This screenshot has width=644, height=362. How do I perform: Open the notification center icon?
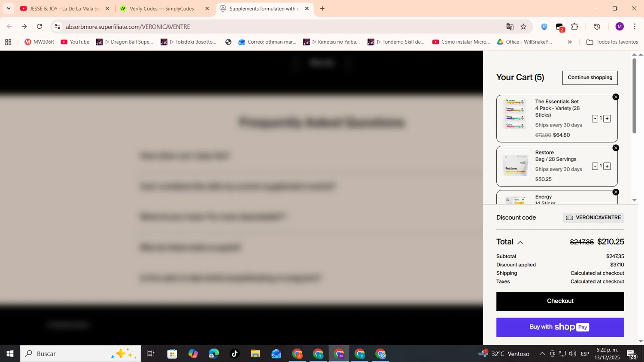[x=632, y=354]
